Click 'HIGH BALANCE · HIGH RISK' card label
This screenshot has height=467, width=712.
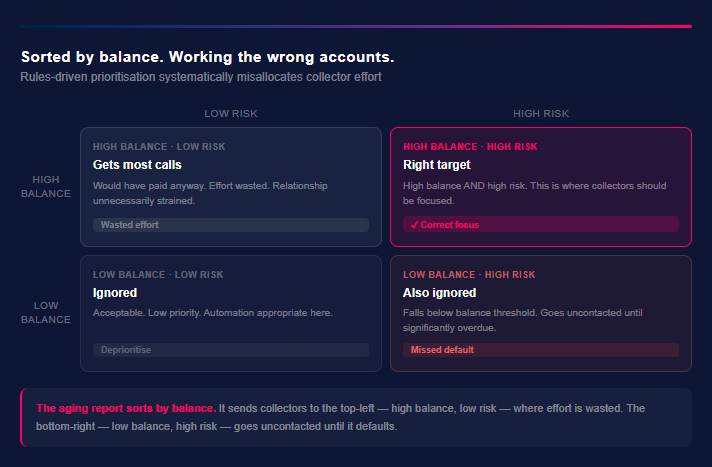(x=470, y=147)
